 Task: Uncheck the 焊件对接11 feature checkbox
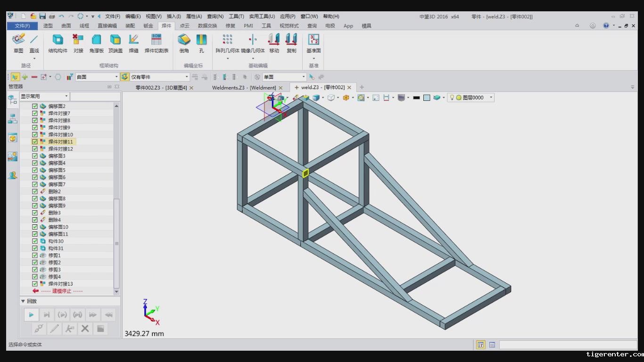35,142
